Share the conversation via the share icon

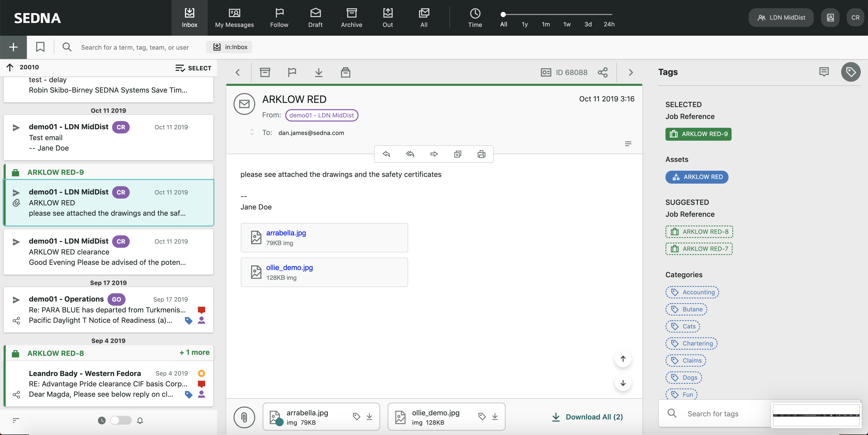[x=602, y=72]
